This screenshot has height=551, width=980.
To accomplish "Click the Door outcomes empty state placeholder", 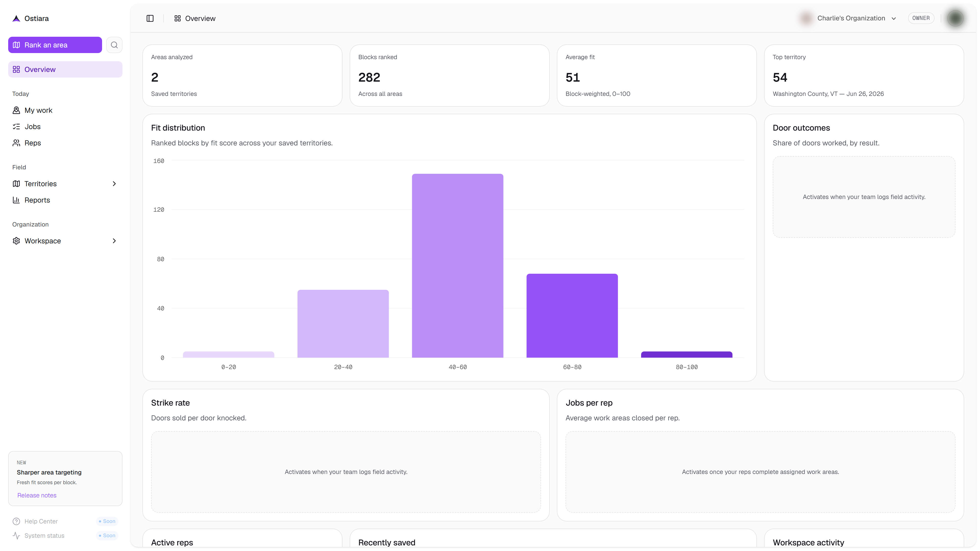I will pyautogui.click(x=864, y=197).
